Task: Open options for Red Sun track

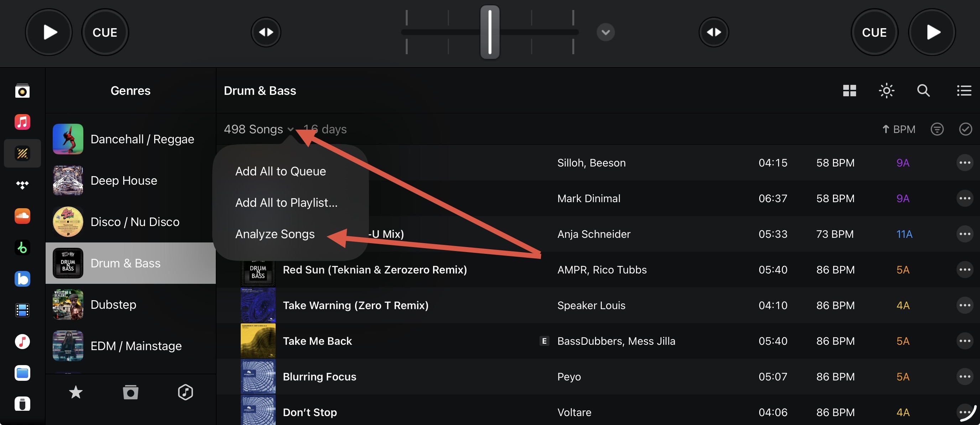Action: click(964, 270)
